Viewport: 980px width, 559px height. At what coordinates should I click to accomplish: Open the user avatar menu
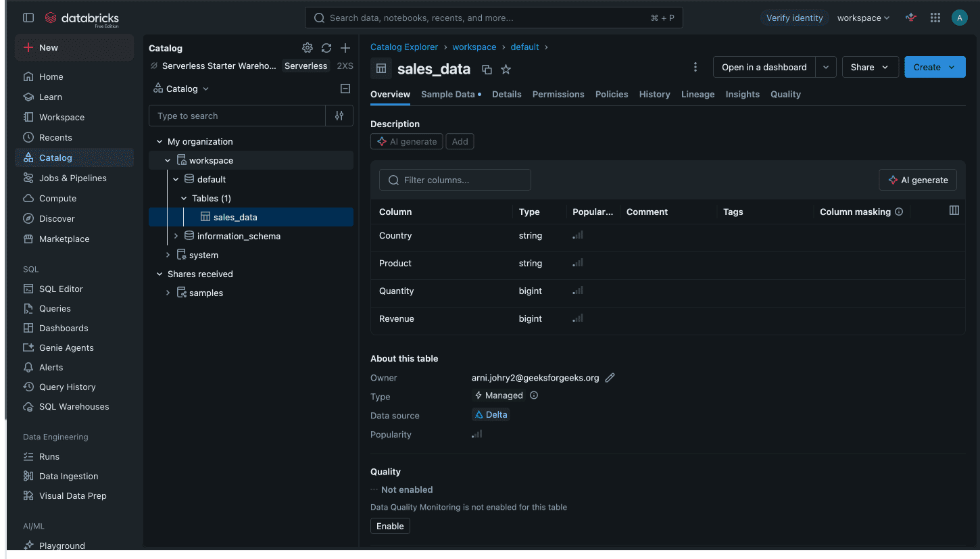959,18
